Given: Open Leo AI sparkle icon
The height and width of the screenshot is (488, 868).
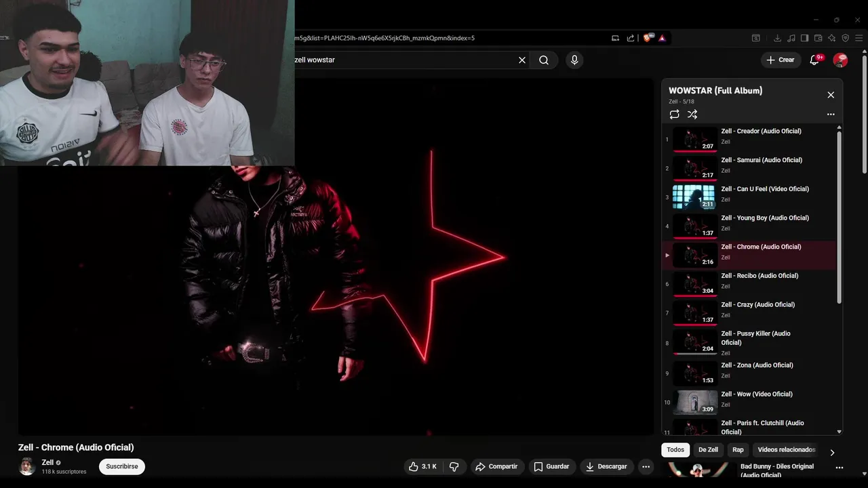Looking at the screenshot, I should tap(831, 38).
